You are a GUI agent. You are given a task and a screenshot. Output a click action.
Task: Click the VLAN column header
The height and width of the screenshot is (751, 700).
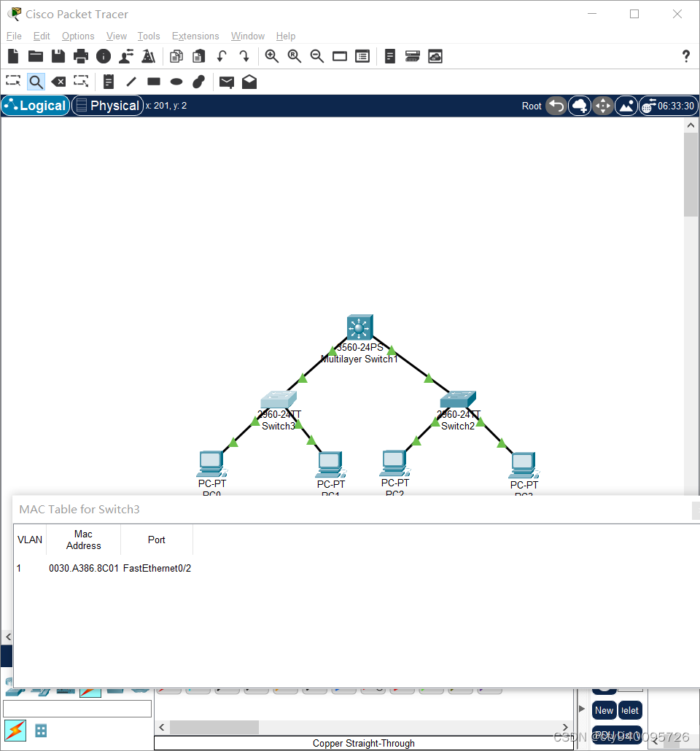point(30,540)
